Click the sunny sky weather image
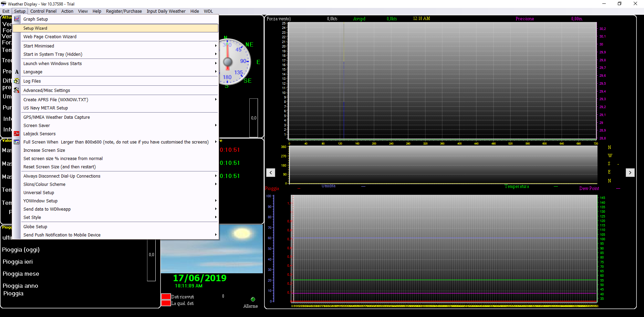 click(x=212, y=249)
